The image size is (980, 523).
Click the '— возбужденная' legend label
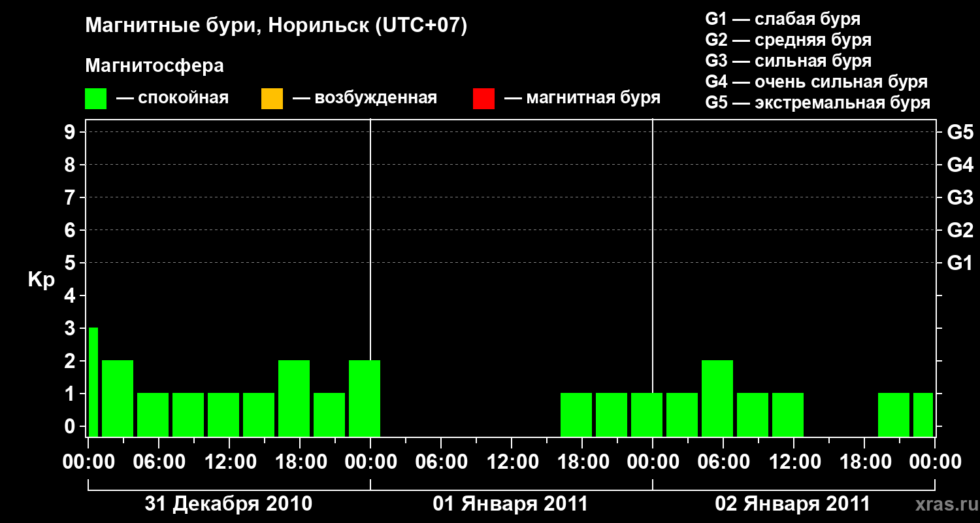click(x=365, y=99)
